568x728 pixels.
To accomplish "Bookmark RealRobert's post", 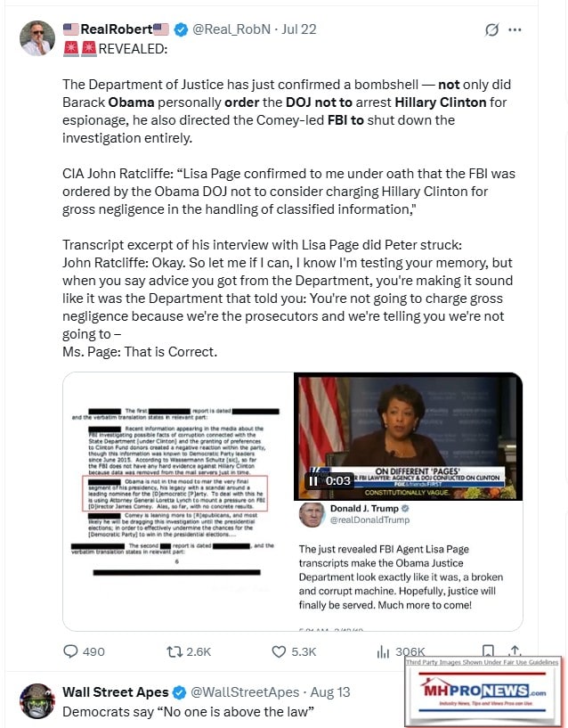I will (488, 650).
